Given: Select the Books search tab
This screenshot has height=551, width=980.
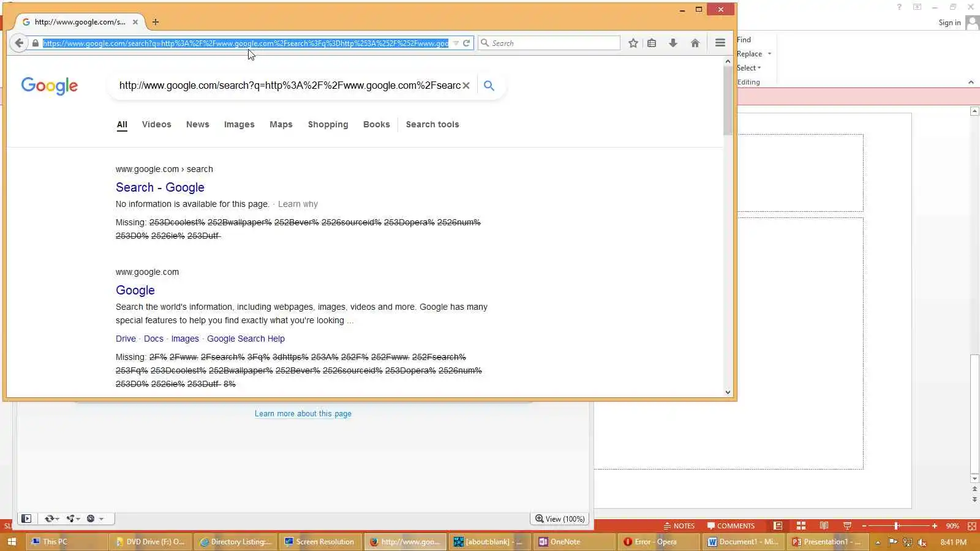Looking at the screenshot, I should [x=377, y=124].
